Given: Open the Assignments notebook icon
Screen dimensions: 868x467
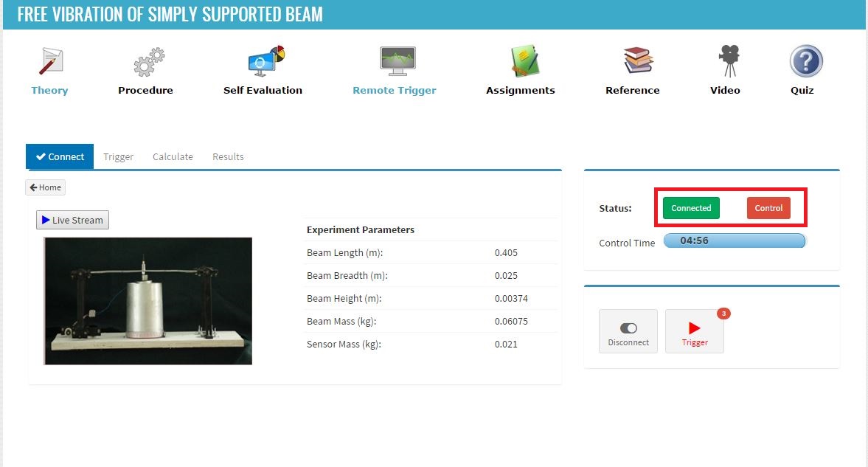Looking at the screenshot, I should point(524,61).
